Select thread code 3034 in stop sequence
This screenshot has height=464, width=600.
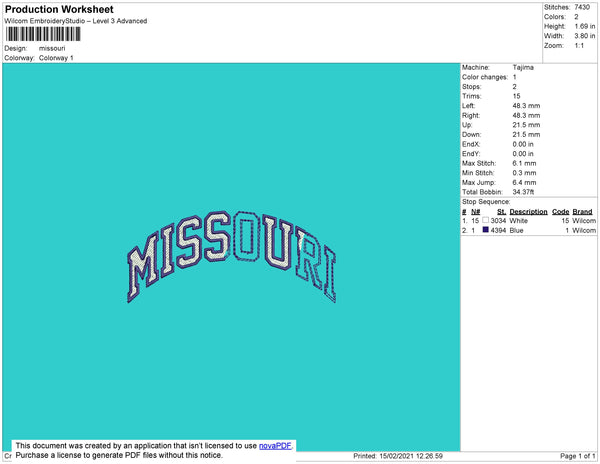point(498,221)
